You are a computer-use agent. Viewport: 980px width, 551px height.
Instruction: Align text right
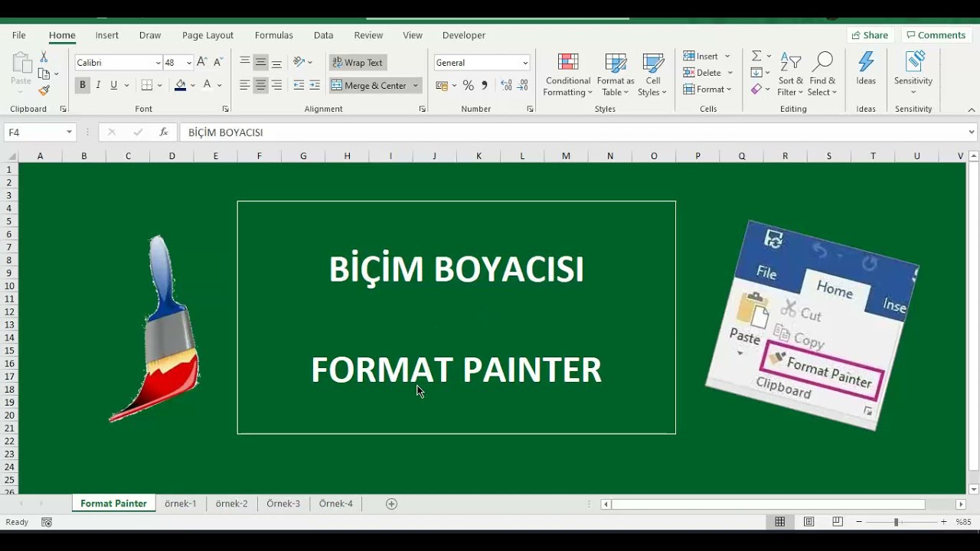(276, 85)
